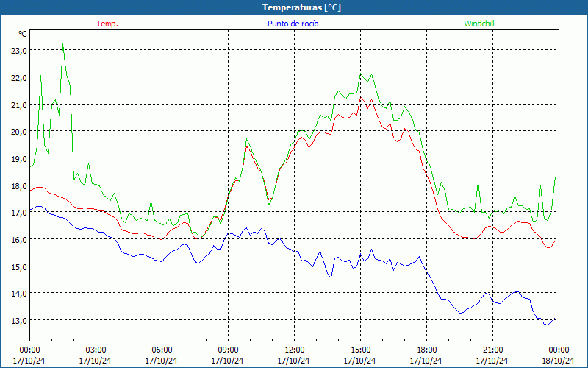588x368 pixels.
Task: Click the 14,0 y-axis value
Action: coord(19,293)
